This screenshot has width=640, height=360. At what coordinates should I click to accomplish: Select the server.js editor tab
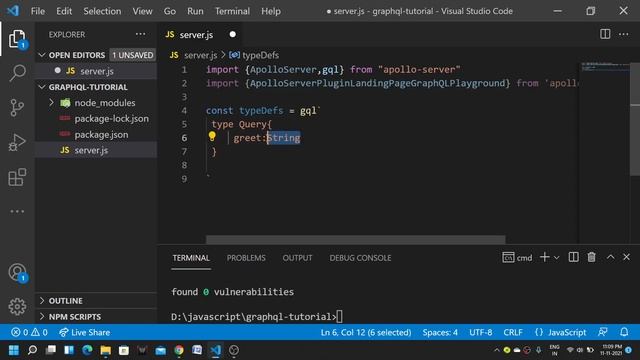point(201,35)
